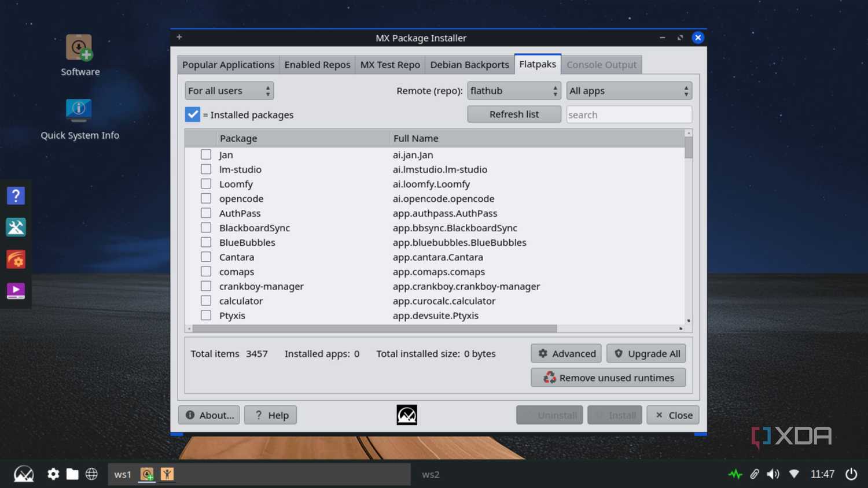Select the ai.jan.Jan full name cell
The image size is (868, 488).
413,155
